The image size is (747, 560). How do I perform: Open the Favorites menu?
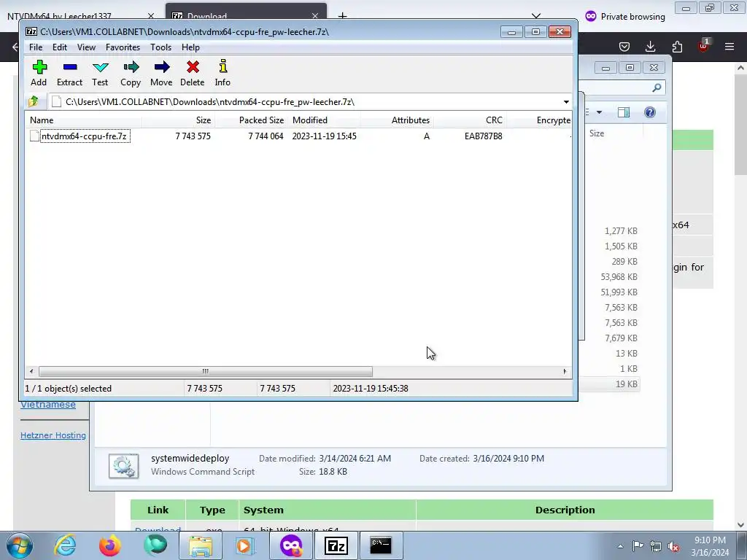tap(123, 47)
